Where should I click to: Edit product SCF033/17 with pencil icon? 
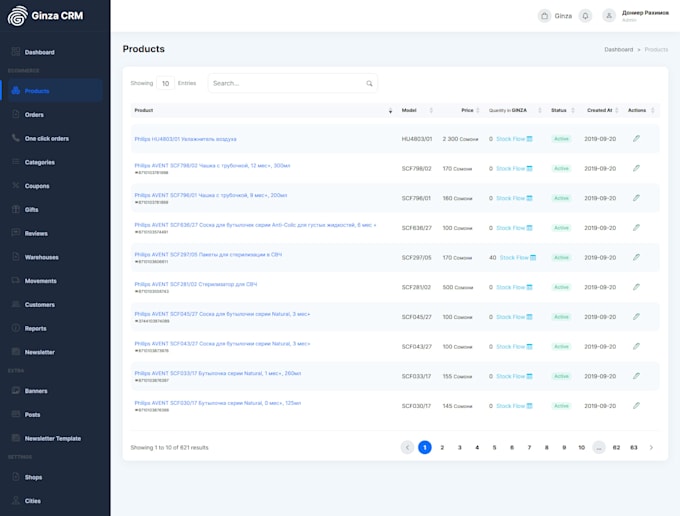(x=636, y=376)
